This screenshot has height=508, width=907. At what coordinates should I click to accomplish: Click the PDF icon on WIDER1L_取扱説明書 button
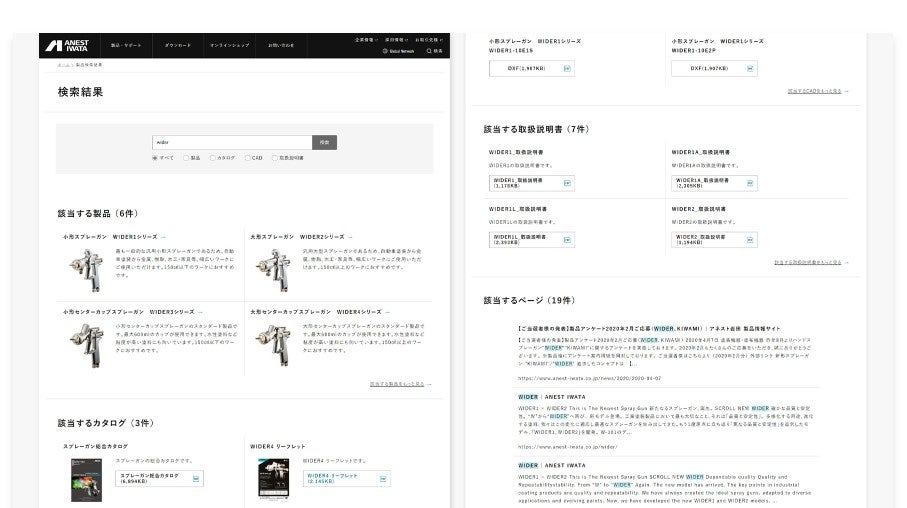coord(567,240)
